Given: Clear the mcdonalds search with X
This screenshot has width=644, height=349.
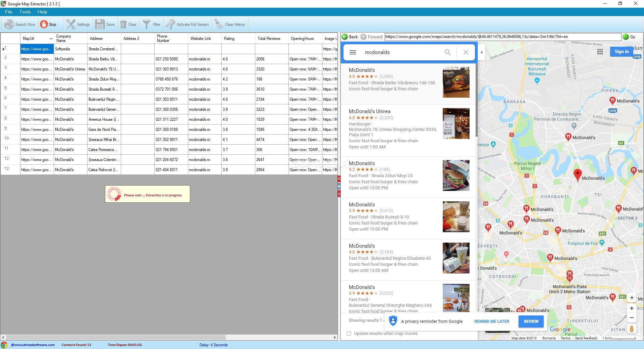Looking at the screenshot, I should [x=466, y=52].
